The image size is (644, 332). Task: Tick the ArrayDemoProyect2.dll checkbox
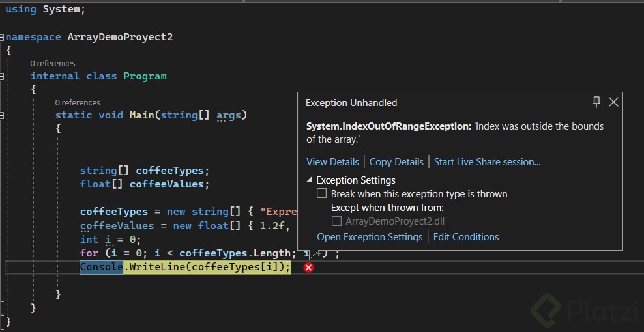coord(337,221)
